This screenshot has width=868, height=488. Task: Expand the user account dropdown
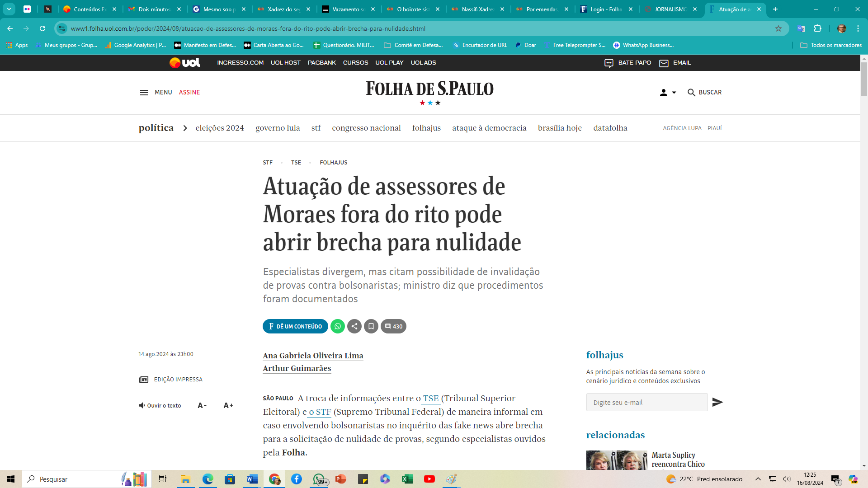pyautogui.click(x=668, y=93)
